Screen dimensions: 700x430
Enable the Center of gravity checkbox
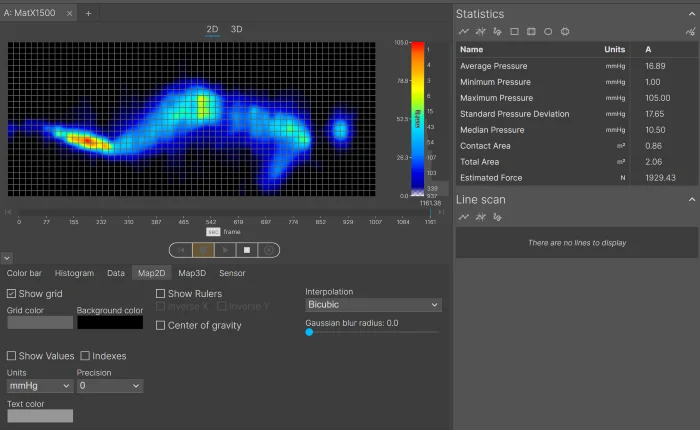pyautogui.click(x=160, y=325)
